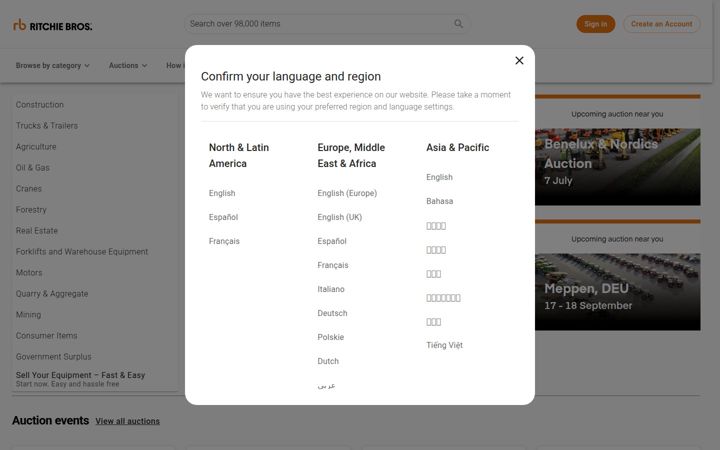Open the Mining category

point(28,315)
